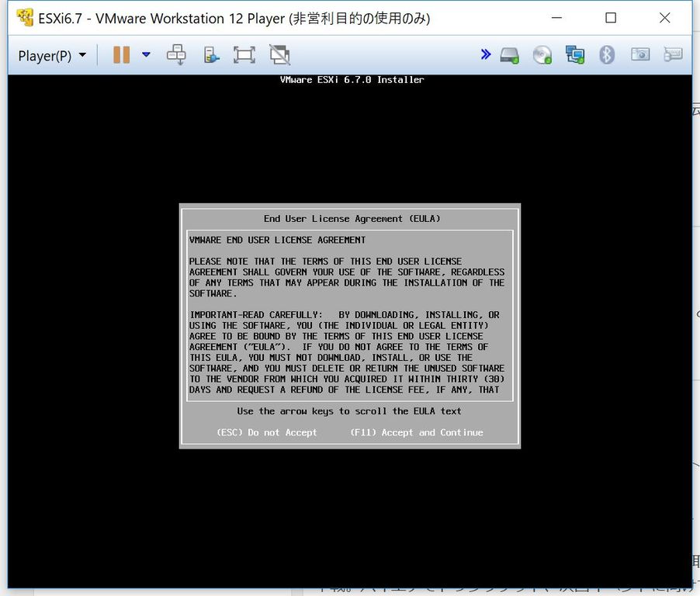This screenshot has width=700, height=596.
Task: Click the network adapter device icon
Action: tap(574, 55)
